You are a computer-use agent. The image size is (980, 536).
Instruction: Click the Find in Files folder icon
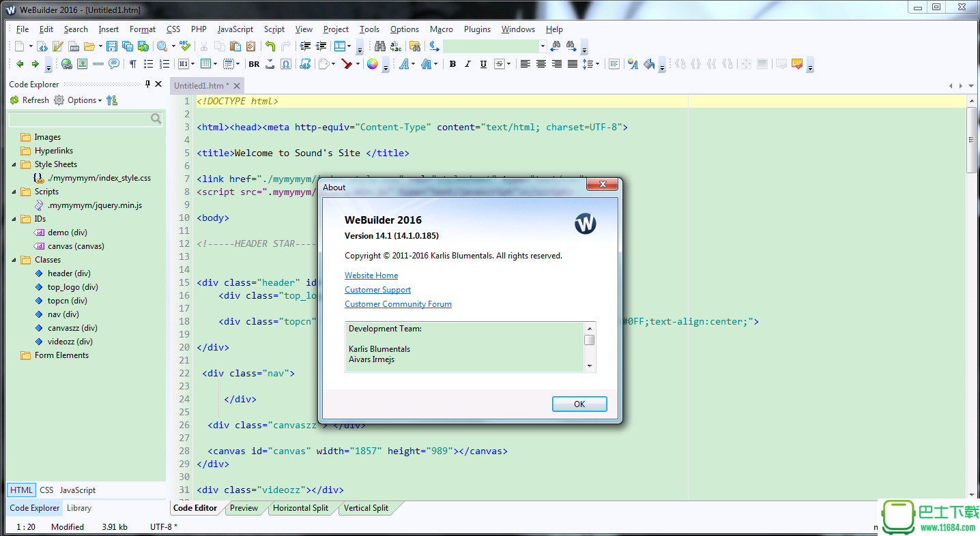[415, 46]
